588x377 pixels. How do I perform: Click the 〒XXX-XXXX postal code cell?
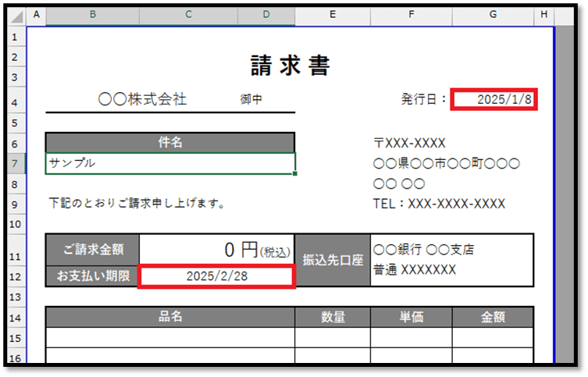tap(409, 143)
